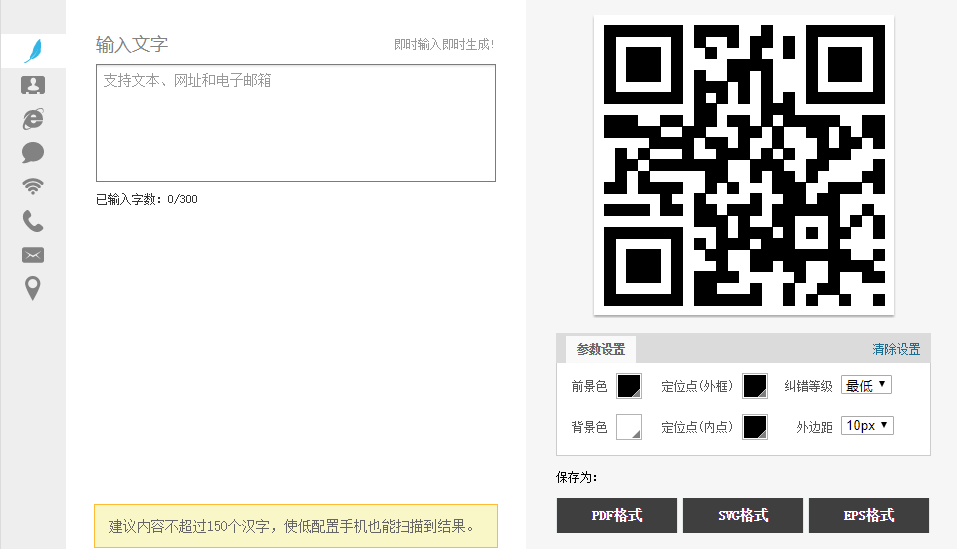
Task: Open the map location pin option
Action: tap(33, 289)
